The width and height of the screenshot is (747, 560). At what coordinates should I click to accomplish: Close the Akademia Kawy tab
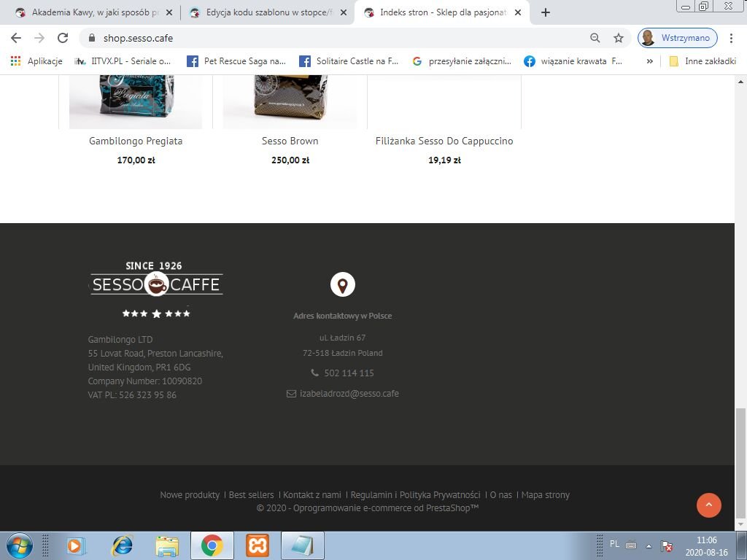click(169, 12)
